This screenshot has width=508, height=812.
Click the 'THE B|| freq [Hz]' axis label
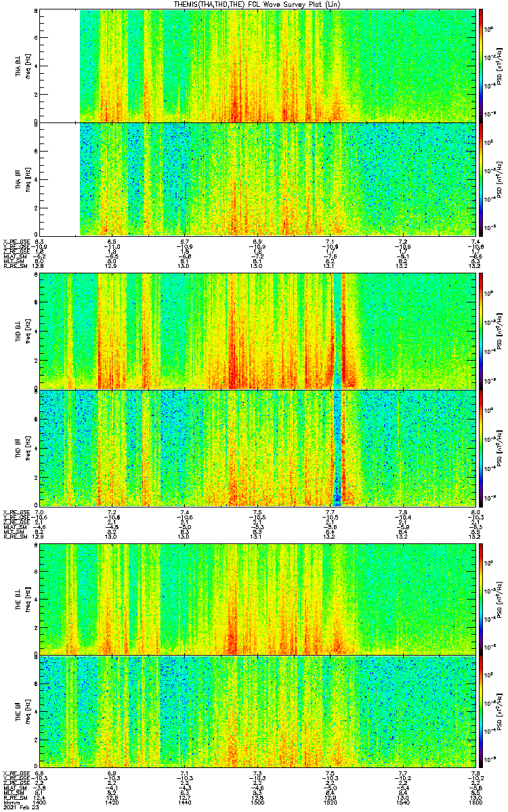pyautogui.click(x=23, y=712)
